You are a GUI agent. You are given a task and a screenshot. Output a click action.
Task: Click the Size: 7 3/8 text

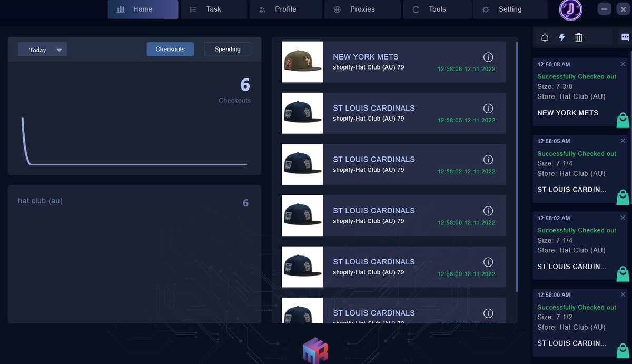pyautogui.click(x=555, y=86)
